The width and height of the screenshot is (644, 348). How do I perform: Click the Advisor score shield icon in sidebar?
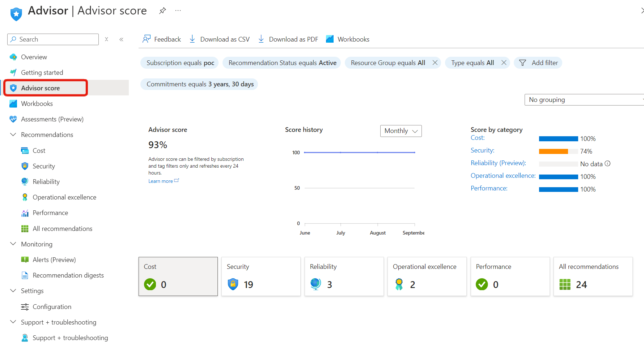[13, 88]
